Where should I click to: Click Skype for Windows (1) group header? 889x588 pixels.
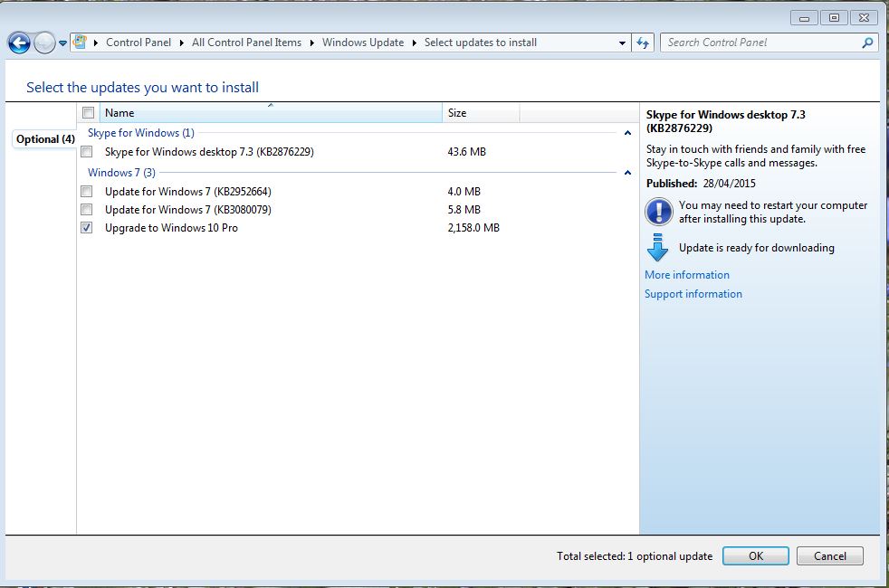140,133
